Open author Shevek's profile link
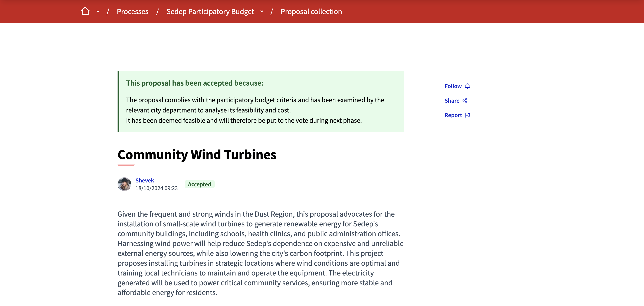The image size is (644, 306). pyautogui.click(x=145, y=180)
